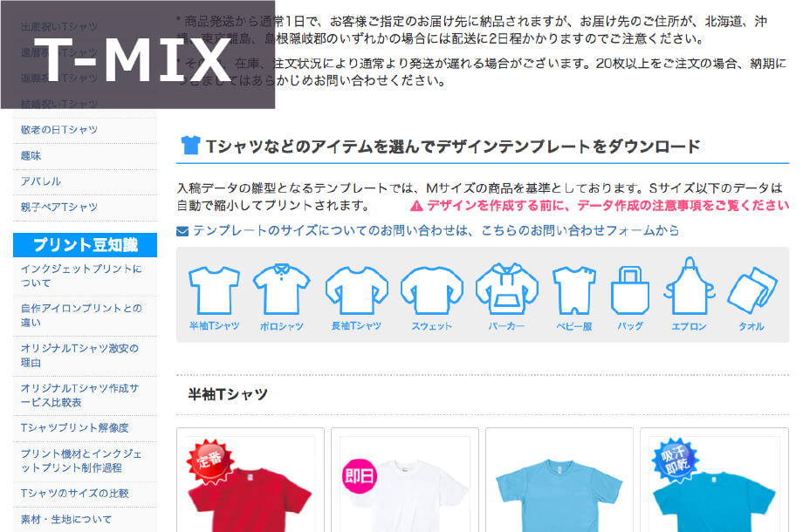Viewport: 803px width, 532px height.
Task: Pick the エプロン apron icon
Action: [x=690, y=296]
